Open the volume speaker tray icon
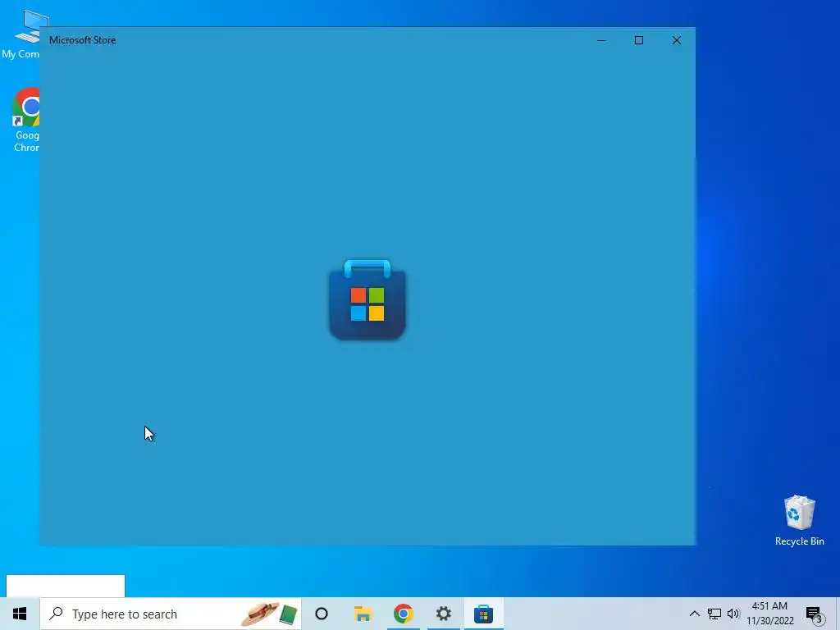 pyautogui.click(x=733, y=614)
